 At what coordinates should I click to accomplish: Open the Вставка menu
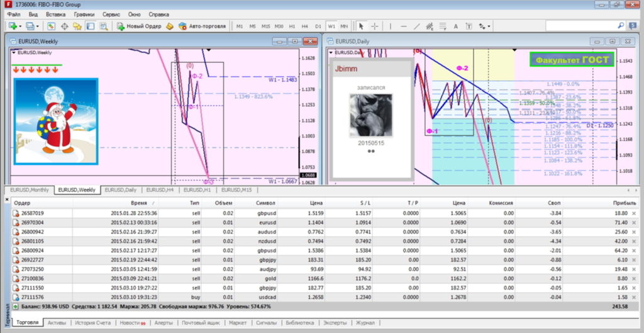click(x=56, y=14)
